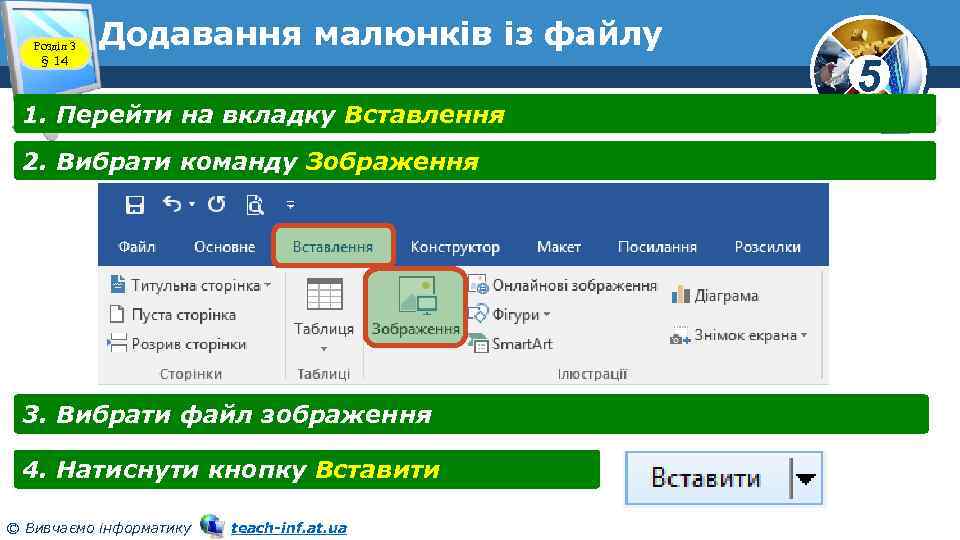
Task: Insert a Пуста сторінка
Action: 173,315
